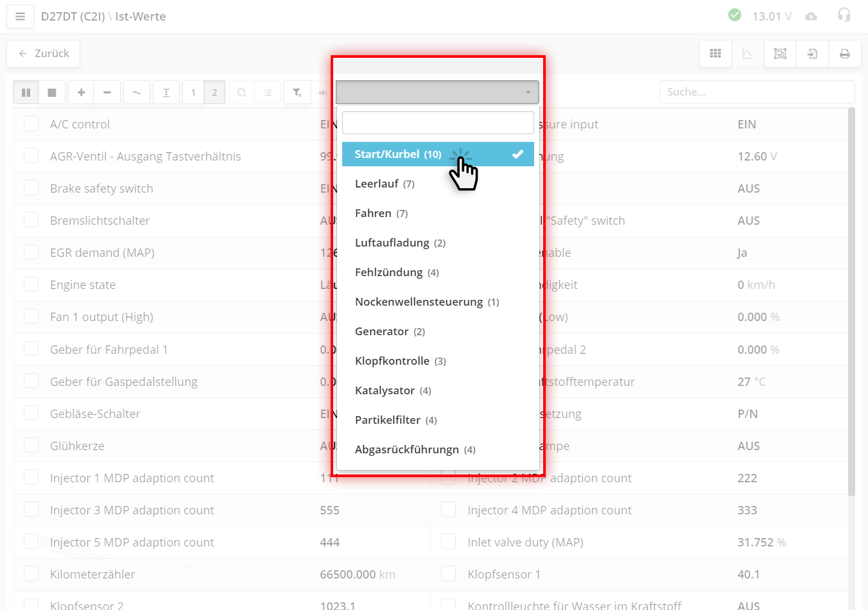Click the Zurück back button
This screenshot has width=868, height=610.
tap(44, 54)
